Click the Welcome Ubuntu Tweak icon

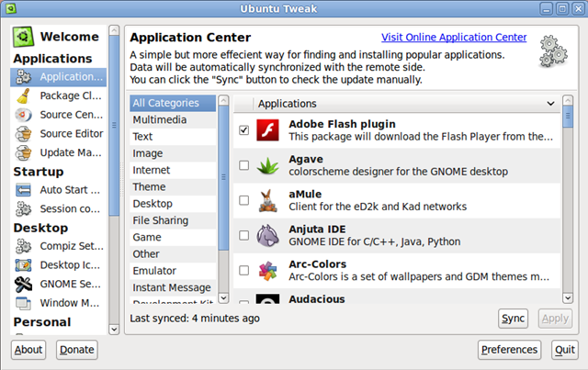click(x=23, y=37)
